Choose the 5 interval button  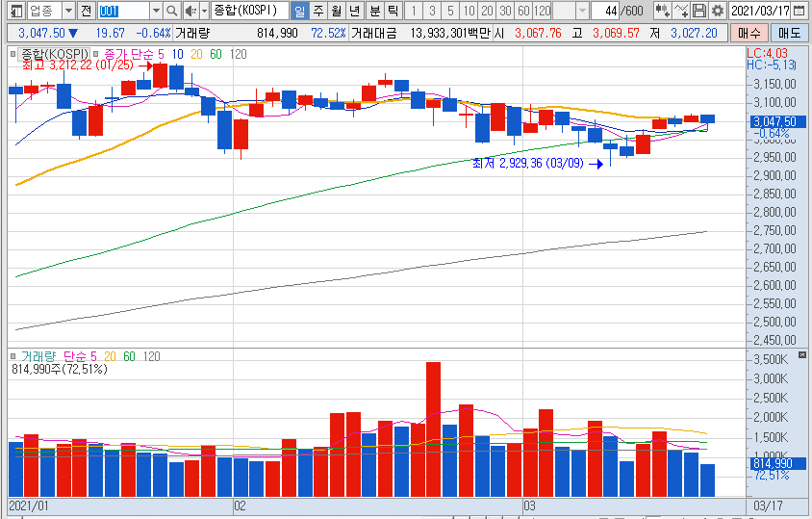coord(450,10)
